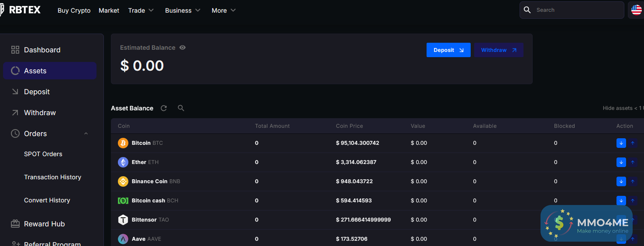Viewport: 644px width, 246px height.
Task: Expand the Trade dropdown menu
Action: (x=141, y=10)
